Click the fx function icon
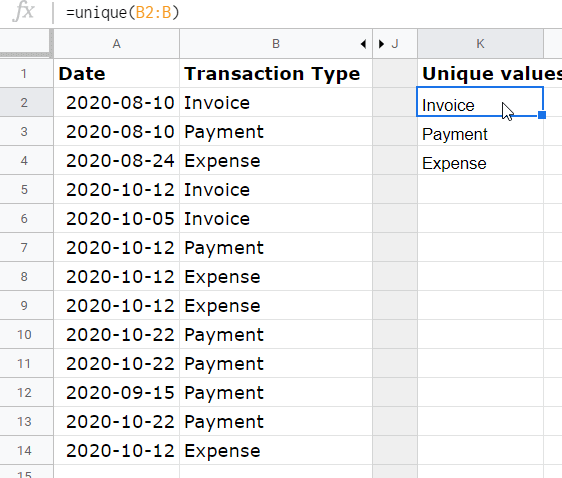 (24, 12)
